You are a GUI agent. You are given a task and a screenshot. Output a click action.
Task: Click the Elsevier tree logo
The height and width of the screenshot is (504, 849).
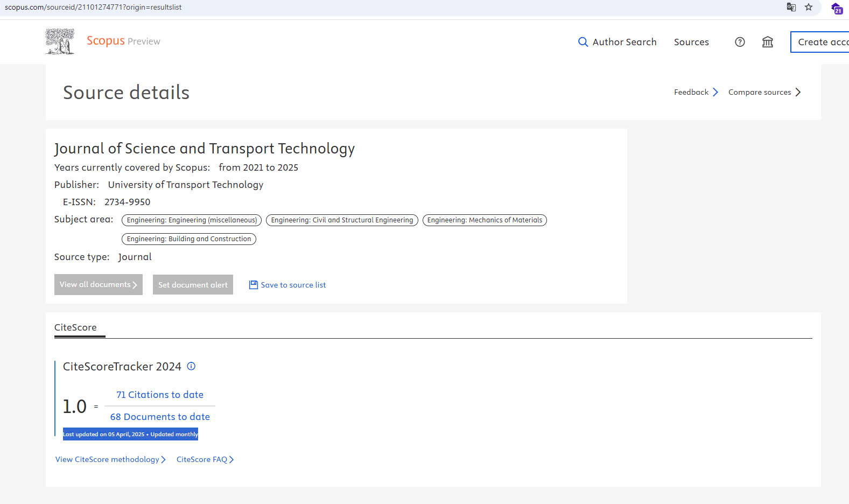pos(60,41)
